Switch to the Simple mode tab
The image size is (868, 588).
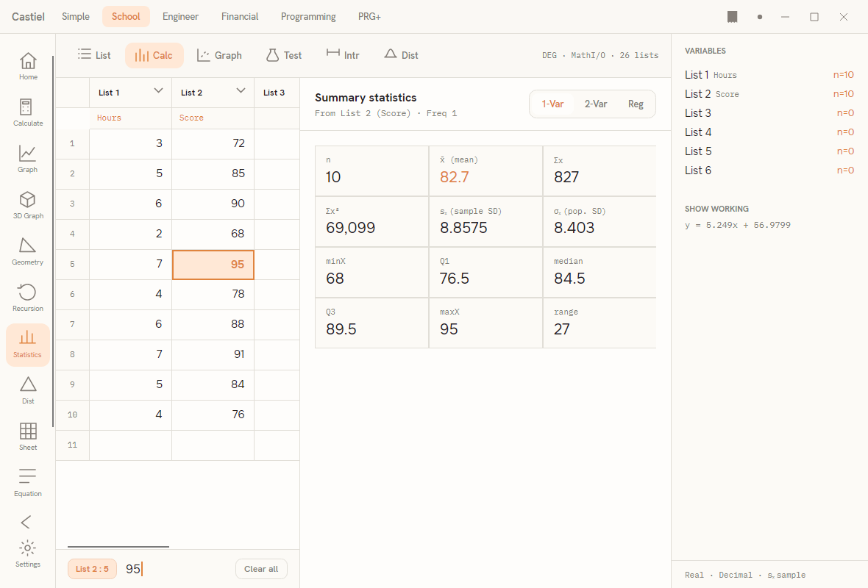(x=76, y=17)
